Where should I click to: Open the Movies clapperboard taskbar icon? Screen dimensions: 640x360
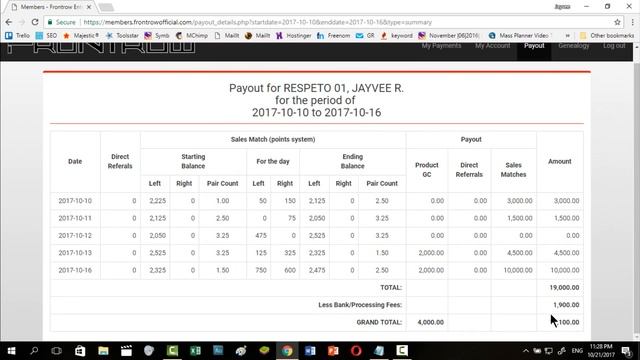[126, 351]
